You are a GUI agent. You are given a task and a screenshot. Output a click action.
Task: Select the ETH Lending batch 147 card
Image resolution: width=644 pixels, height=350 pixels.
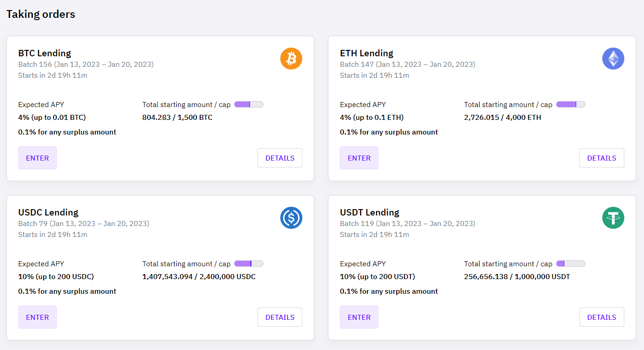coord(366,53)
